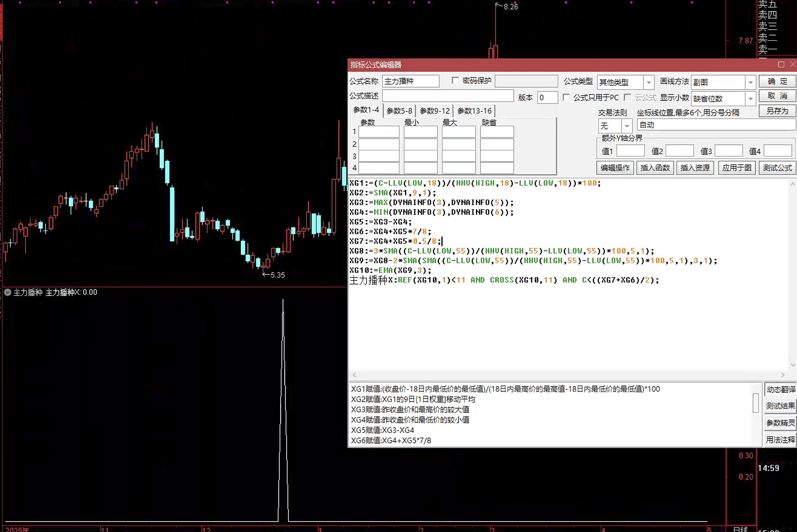797x532 pixels.
Task: Toggle the 密码保护 checkbox
Action: (455, 81)
